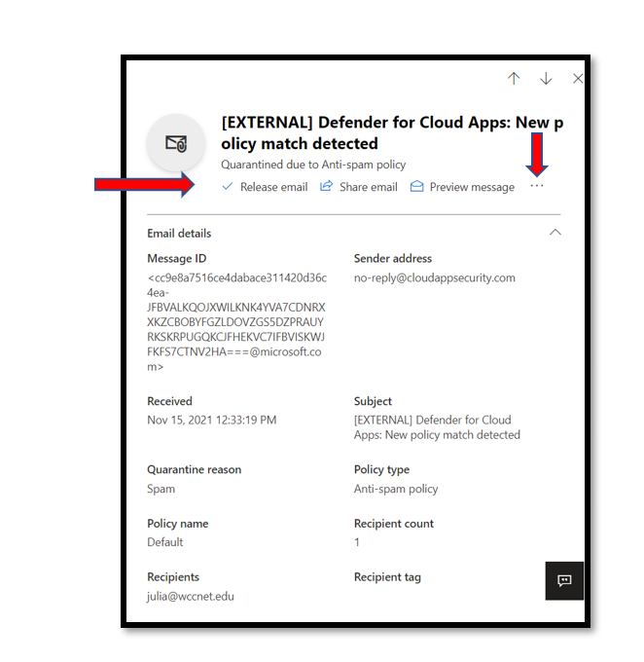This screenshot has height=662, width=644.
Task: Click the Preview message envelope icon
Action: [x=416, y=186]
